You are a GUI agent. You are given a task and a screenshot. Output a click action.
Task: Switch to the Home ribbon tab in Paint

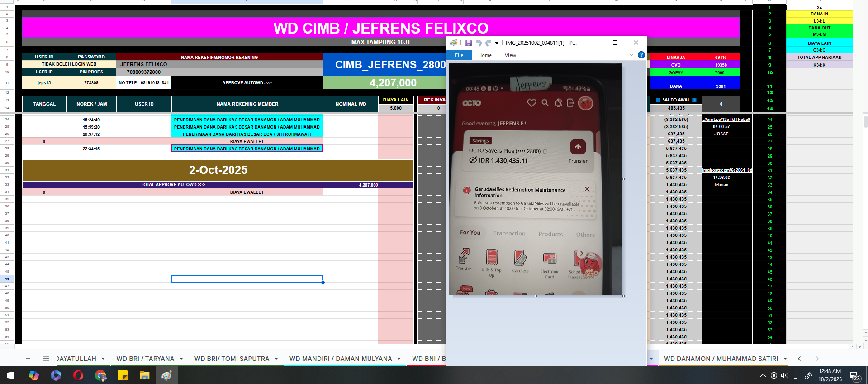tap(485, 55)
